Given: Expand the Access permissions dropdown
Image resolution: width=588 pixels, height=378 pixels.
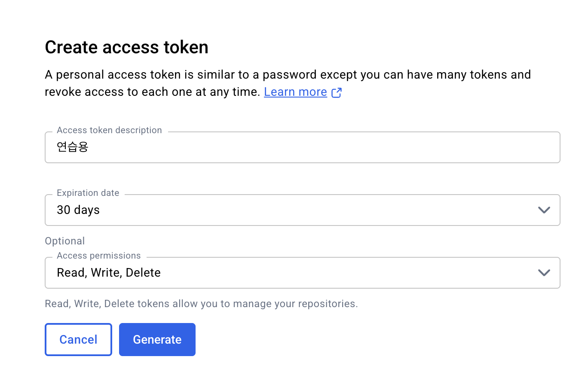Looking at the screenshot, I should coord(303,273).
